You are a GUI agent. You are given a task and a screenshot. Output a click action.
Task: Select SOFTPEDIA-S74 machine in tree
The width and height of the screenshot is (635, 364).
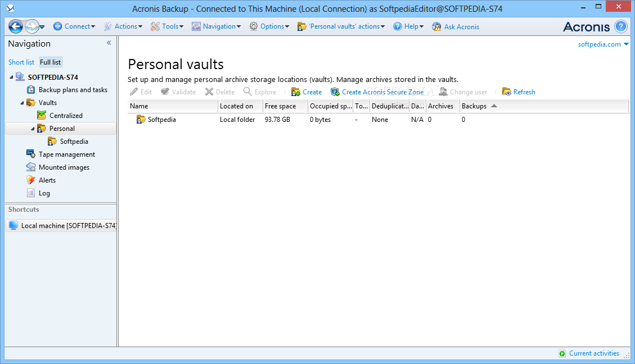click(x=53, y=77)
